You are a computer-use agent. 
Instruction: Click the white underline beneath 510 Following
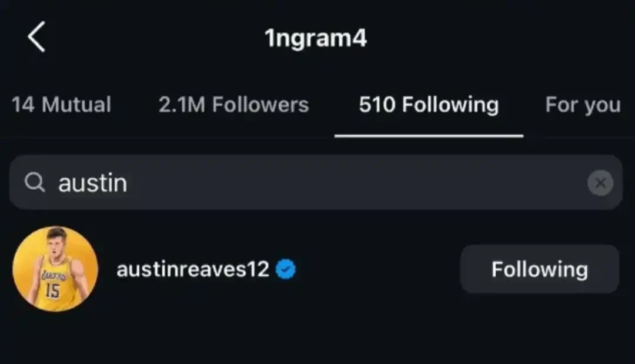pyautogui.click(x=429, y=136)
